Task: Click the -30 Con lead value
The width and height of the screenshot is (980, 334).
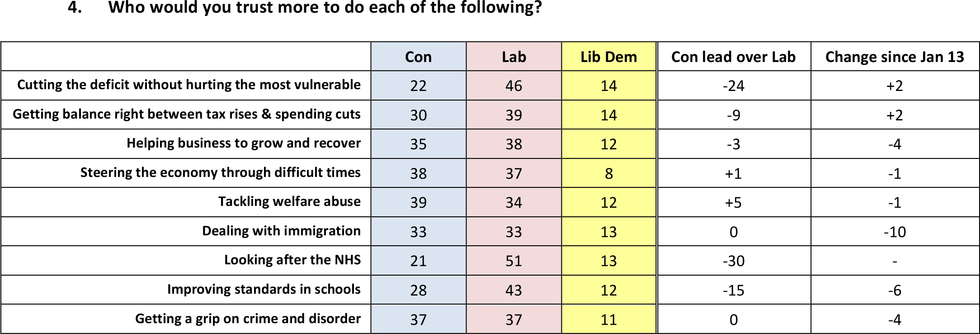Action: pos(733,261)
